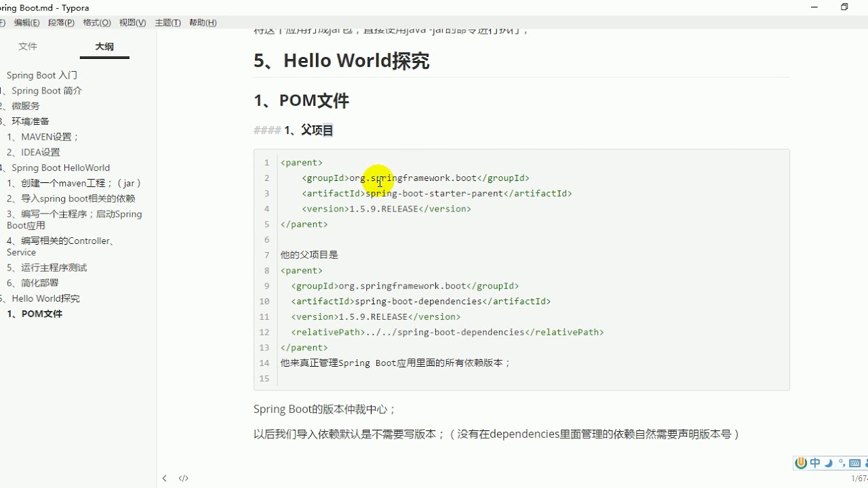Go to outline item MAVEN设置
This screenshot has width=868, height=488.
tap(43, 137)
